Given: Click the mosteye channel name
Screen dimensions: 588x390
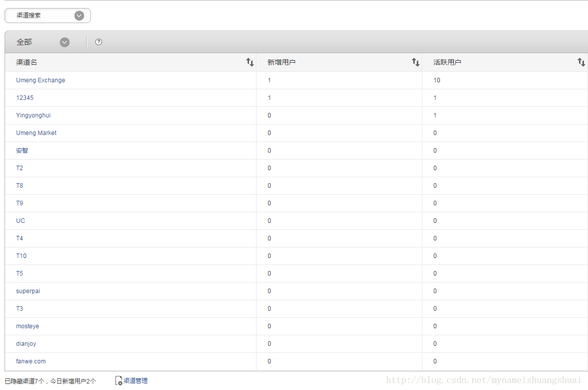Looking at the screenshot, I should (28, 326).
